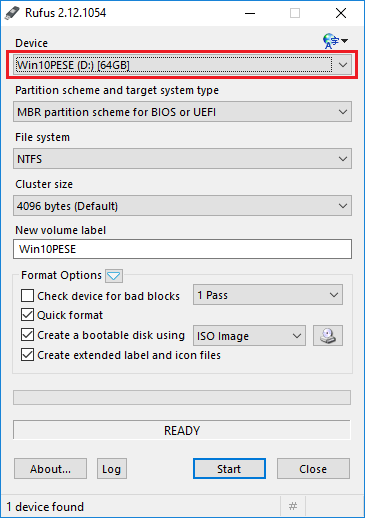This screenshot has width=365, height=518.
Task: Open the language selection globe icon
Action: (335, 41)
